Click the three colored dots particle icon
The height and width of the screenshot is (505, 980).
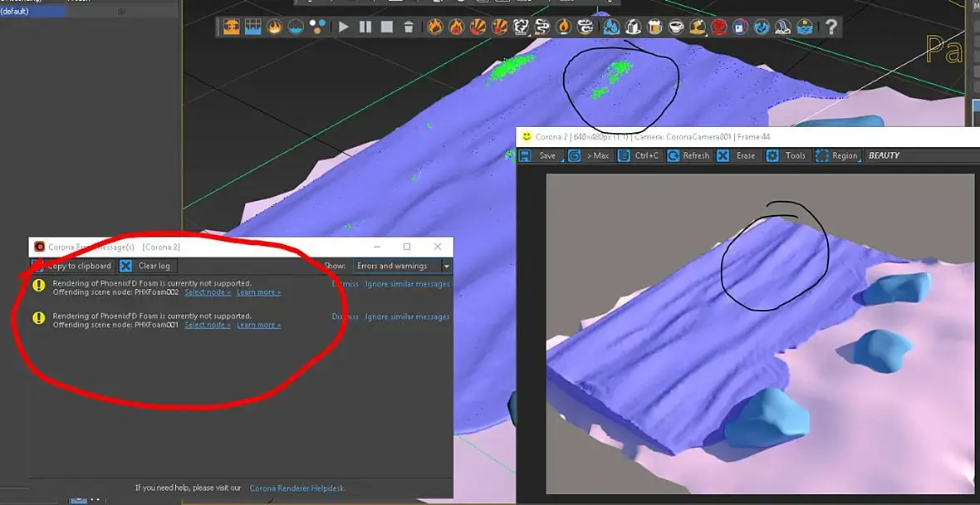pyautogui.click(x=317, y=27)
